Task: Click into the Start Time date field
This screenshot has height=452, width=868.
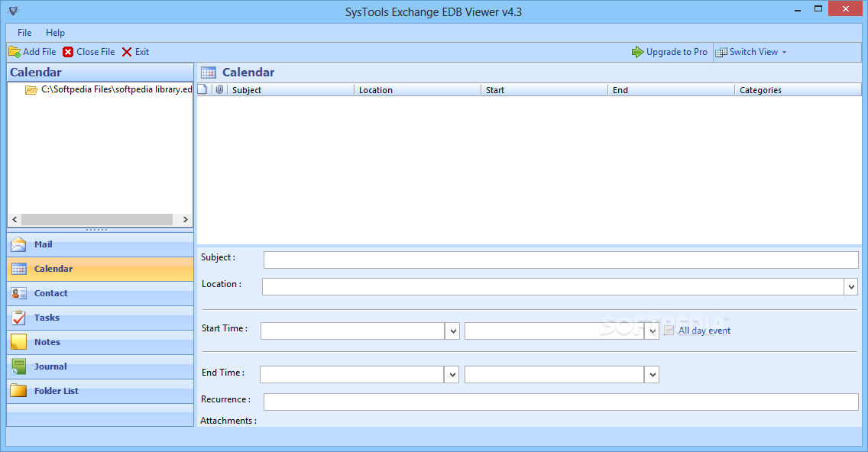Action: coord(353,331)
